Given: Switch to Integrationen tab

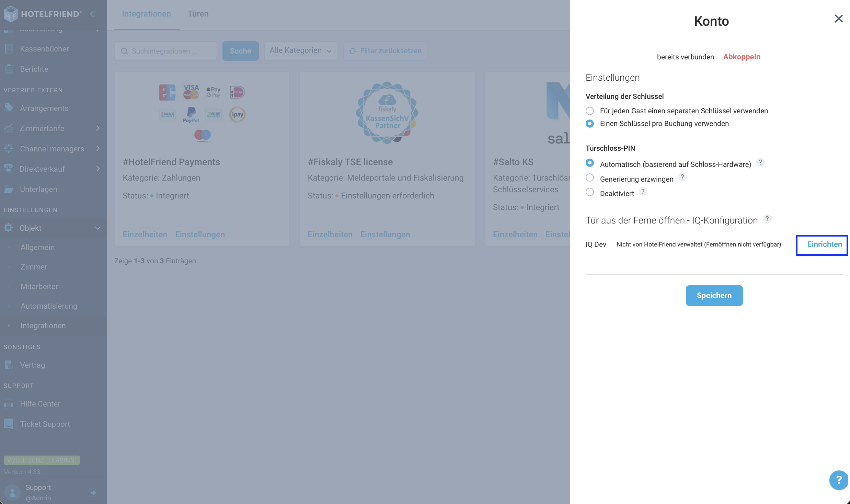Looking at the screenshot, I should pos(147,14).
